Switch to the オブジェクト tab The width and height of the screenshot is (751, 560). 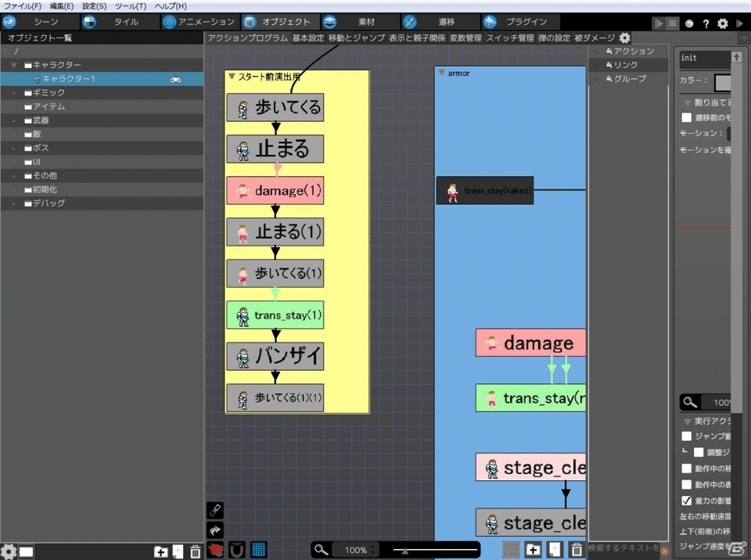(x=279, y=22)
